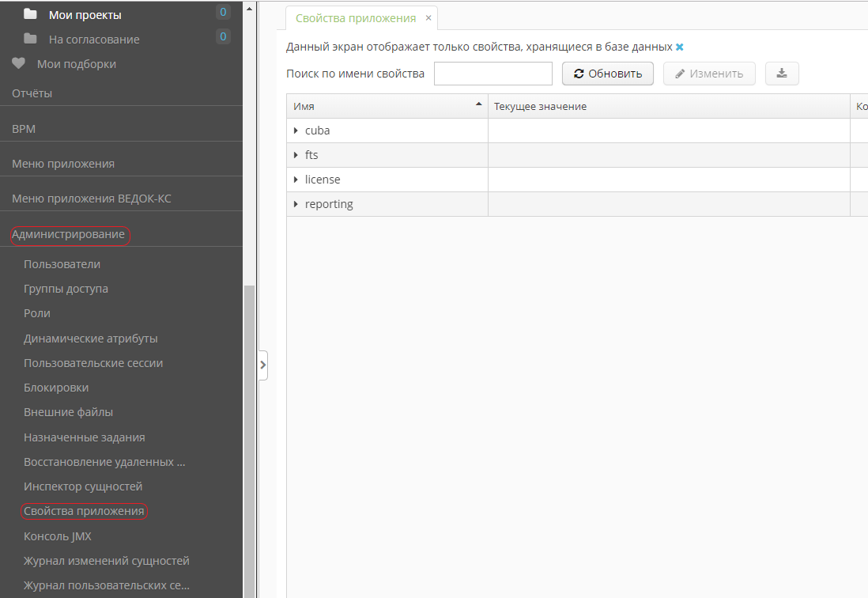Select Свойства приложения in the sidebar
Image resolution: width=868 pixels, height=598 pixels.
tap(84, 511)
